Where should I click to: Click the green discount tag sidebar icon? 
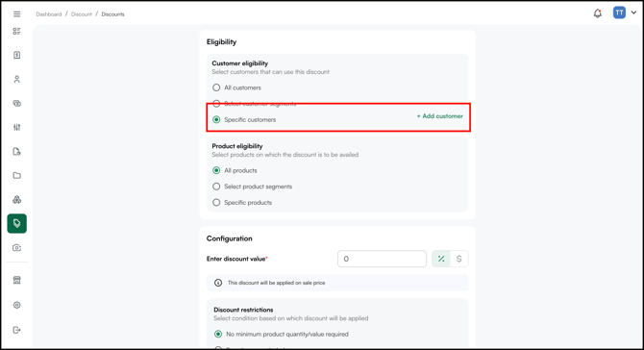pyautogui.click(x=17, y=223)
